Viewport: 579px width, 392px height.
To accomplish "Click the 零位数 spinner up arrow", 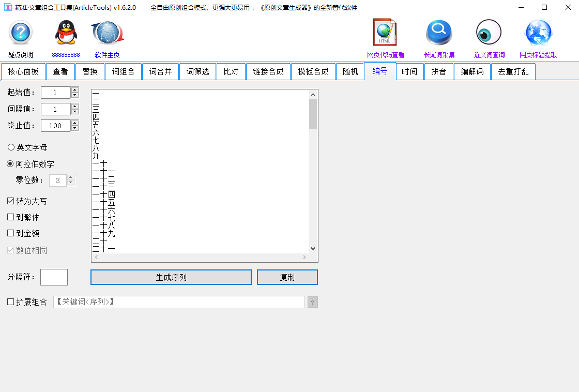I will [69, 177].
